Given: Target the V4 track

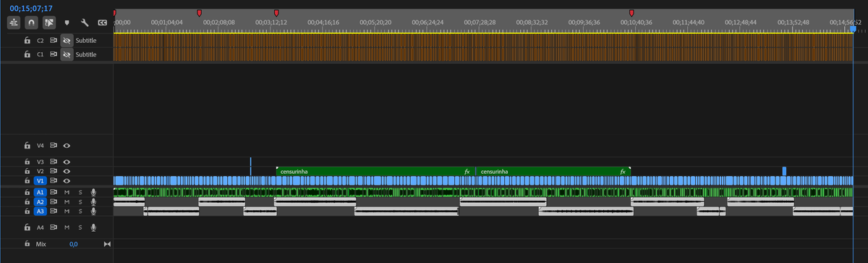Looking at the screenshot, I should click(x=41, y=146).
